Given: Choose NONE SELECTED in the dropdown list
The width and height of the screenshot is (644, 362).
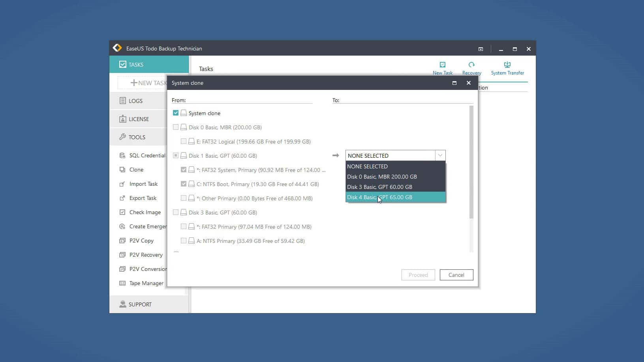Looking at the screenshot, I should click(x=396, y=166).
